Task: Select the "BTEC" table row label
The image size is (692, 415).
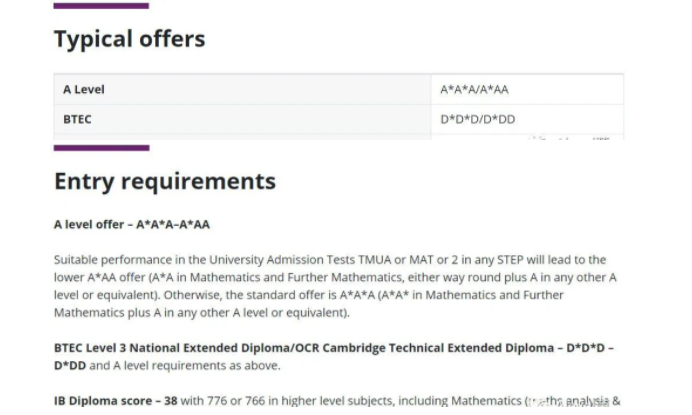Action: point(79,119)
